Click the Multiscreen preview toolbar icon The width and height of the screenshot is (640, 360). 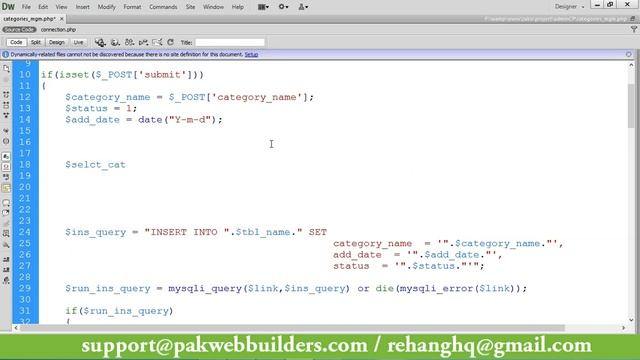[100, 42]
